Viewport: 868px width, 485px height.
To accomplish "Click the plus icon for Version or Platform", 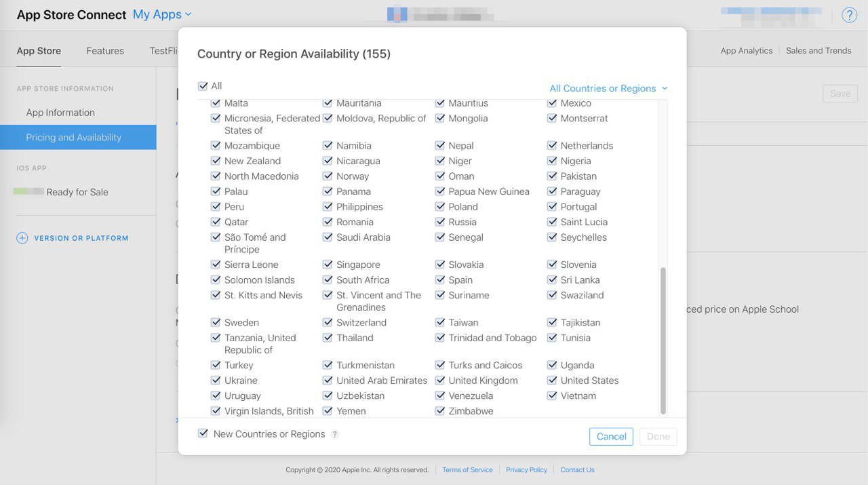I will [22, 238].
